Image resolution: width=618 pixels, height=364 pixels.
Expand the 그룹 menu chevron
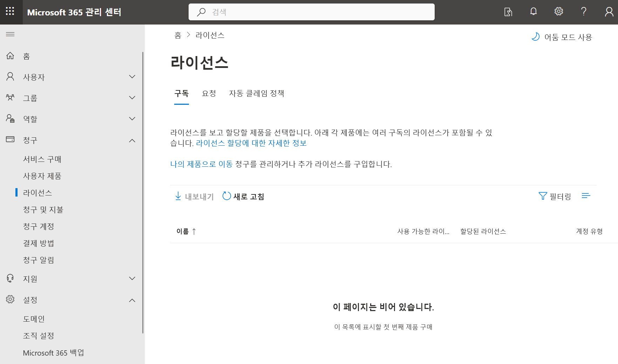pos(132,98)
